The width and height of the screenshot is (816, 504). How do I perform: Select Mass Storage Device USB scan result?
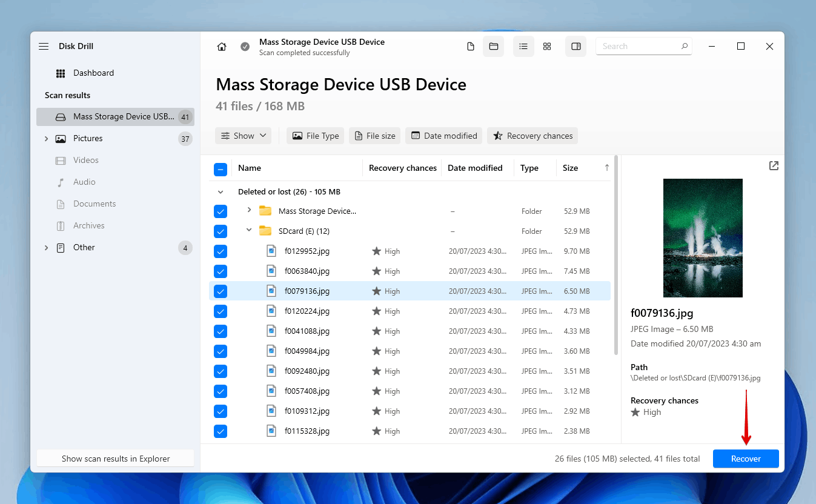click(x=115, y=117)
